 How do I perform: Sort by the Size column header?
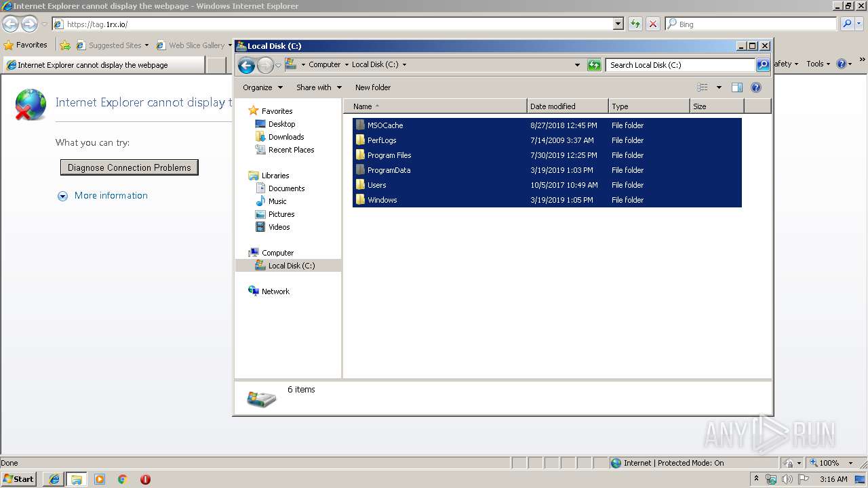[x=717, y=106]
